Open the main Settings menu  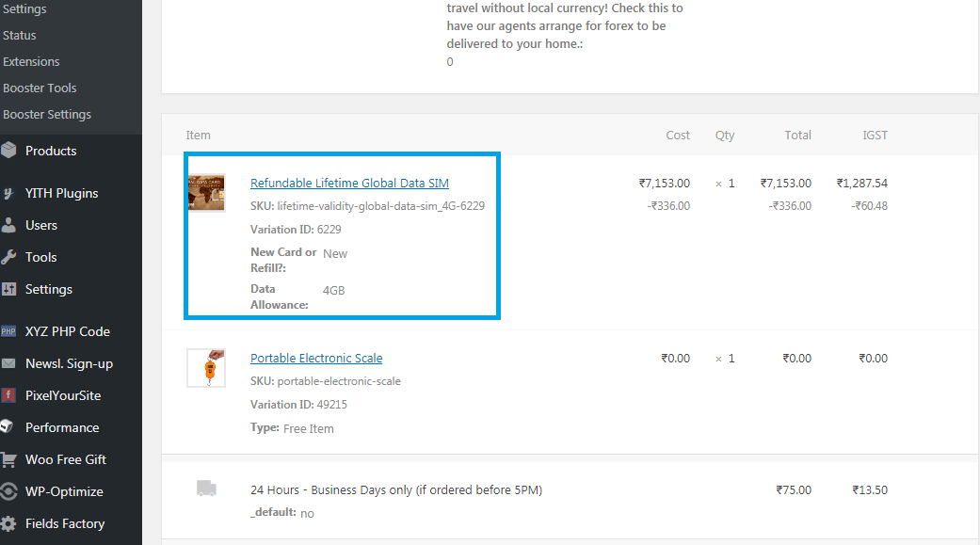click(49, 289)
